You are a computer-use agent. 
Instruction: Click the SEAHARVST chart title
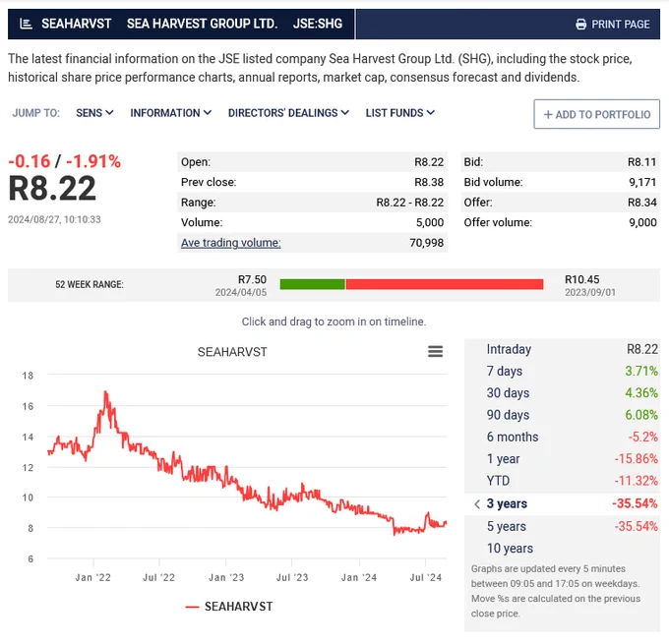[x=232, y=352]
